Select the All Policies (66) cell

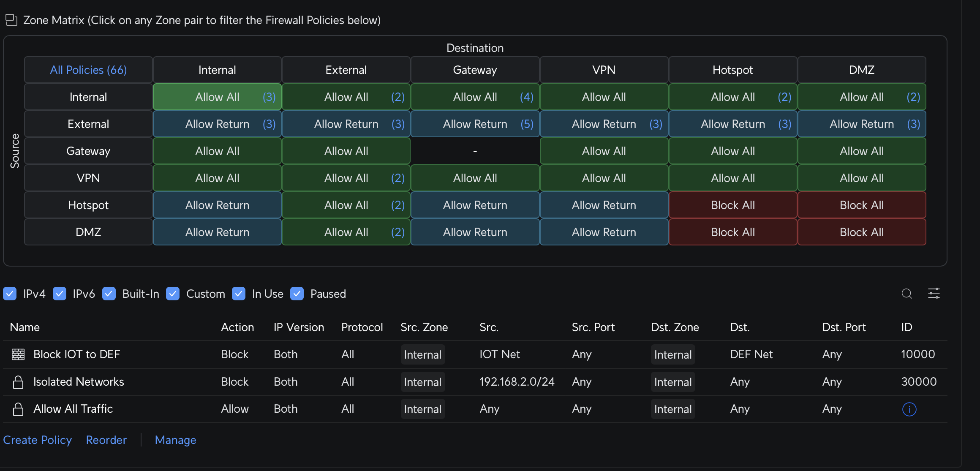click(x=88, y=70)
